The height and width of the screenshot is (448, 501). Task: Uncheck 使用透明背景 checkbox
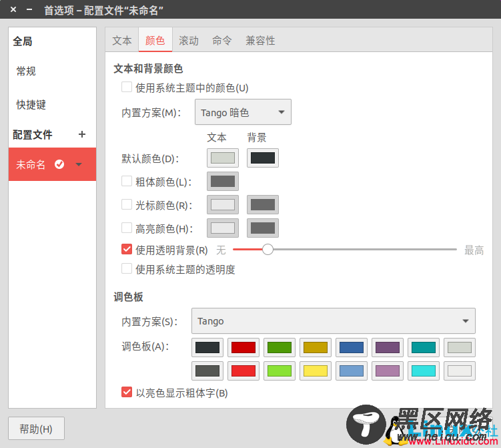click(127, 249)
